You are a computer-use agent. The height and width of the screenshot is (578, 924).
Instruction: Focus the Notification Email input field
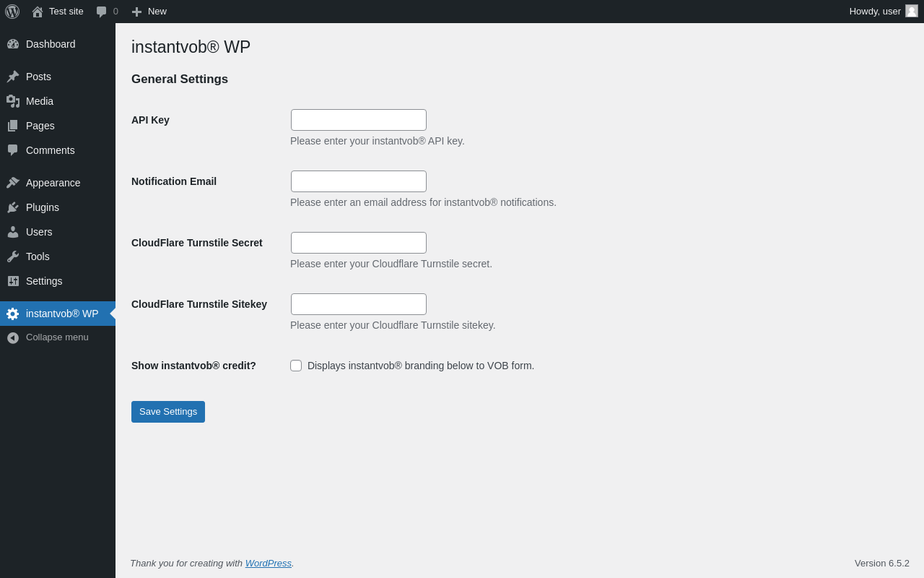coord(359,181)
